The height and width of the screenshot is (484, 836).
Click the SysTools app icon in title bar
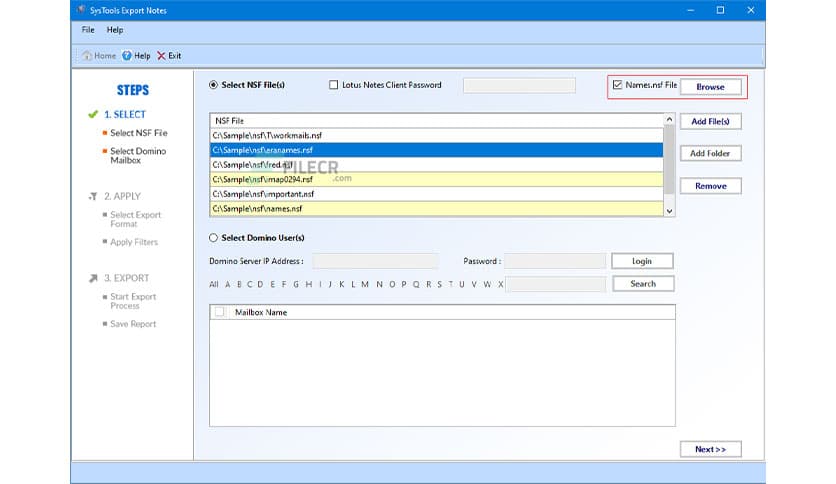tap(81, 10)
